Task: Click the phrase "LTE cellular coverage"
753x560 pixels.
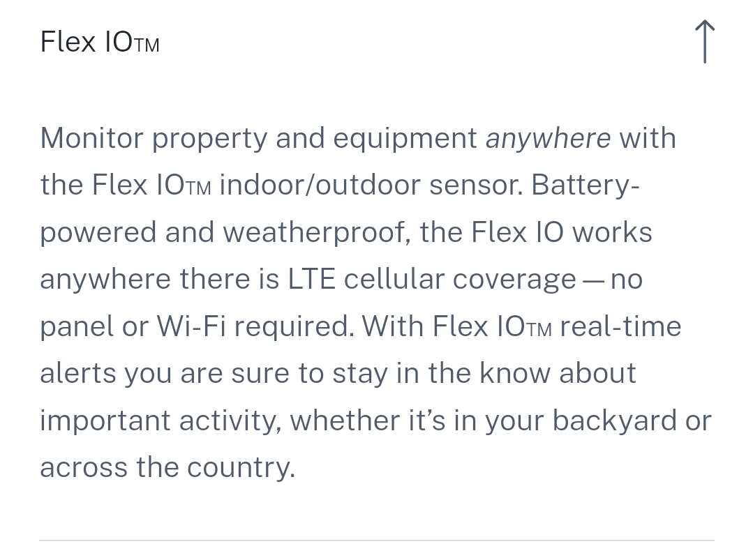Action: pos(432,280)
